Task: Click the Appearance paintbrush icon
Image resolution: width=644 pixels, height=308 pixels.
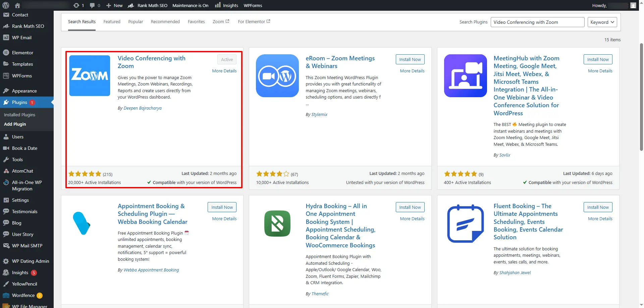Action: (6, 91)
